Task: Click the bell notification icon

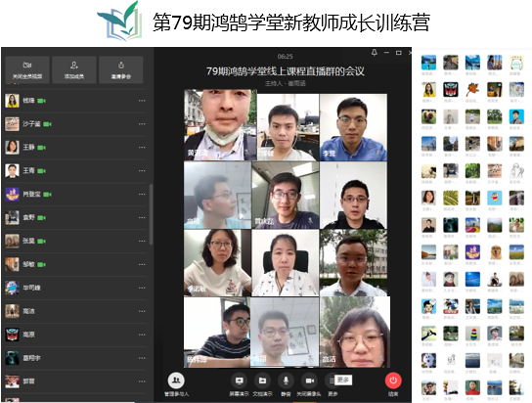Action: click(x=374, y=53)
